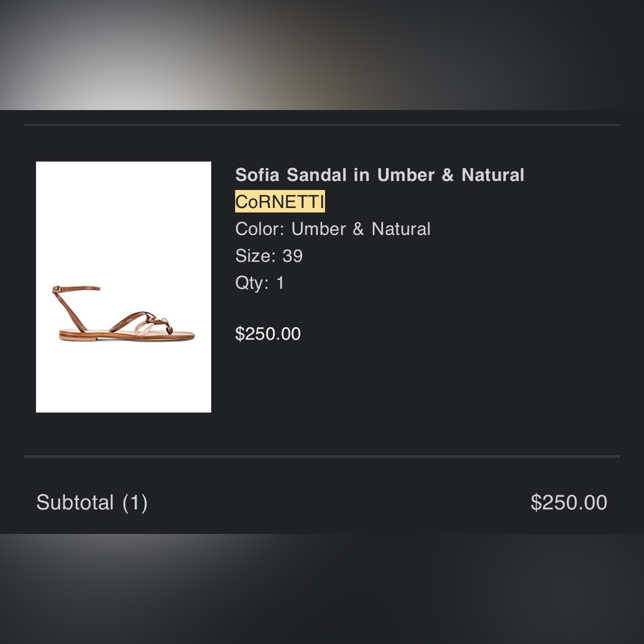The width and height of the screenshot is (644, 644).
Task: Click the Subtotal (1) label
Action: 92,502
